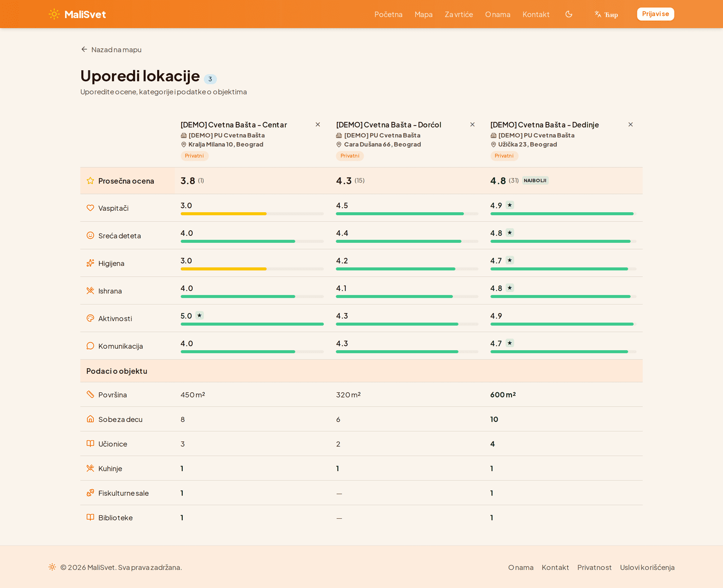
Task: Remove Cvetna Bašta – Centar from comparison
Action: tap(318, 124)
